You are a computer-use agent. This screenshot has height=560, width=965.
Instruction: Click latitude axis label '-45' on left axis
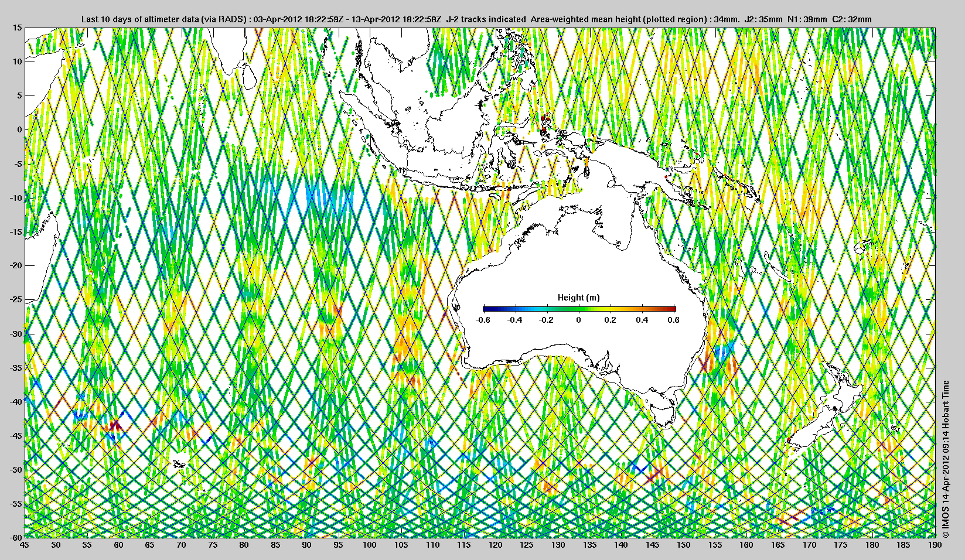15,436
